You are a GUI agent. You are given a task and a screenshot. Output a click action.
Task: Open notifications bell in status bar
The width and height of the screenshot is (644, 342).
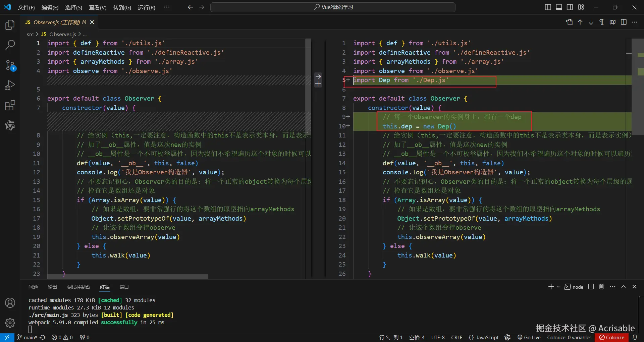point(635,337)
